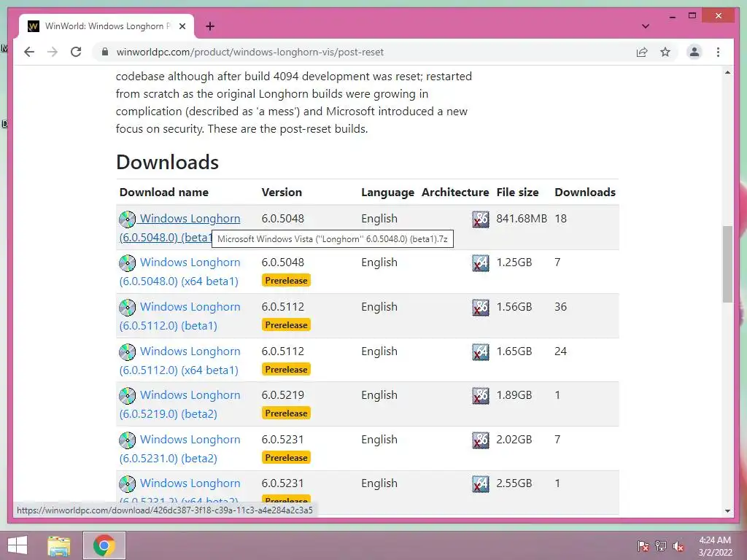747x560 pixels.
Task: Click the Chrome taskbar icon
Action: (x=104, y=545)
